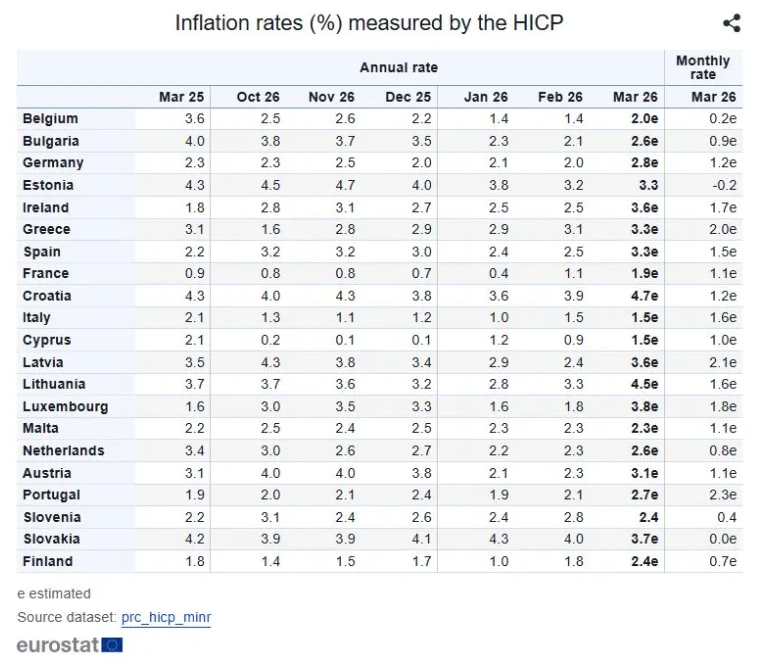The image size is (777, 666).
Task: Click the share icon
Action: (x=731, y=23)
